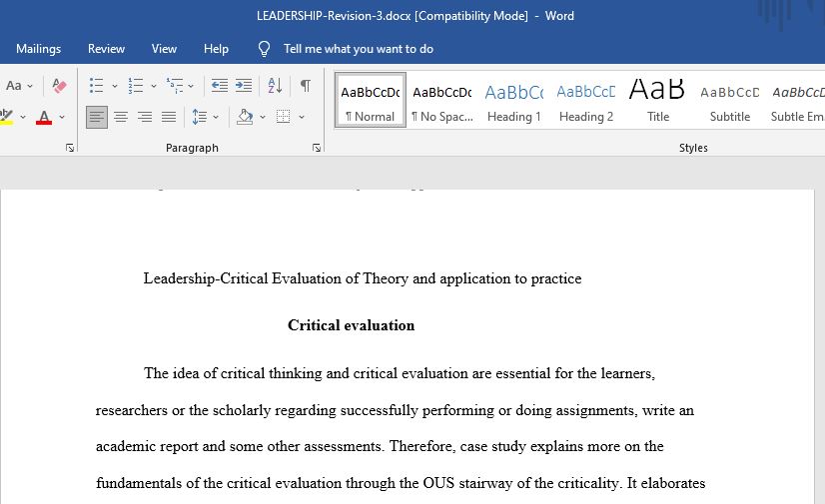Click the word 'OUS' in the paragraph
This screenshot has height=504, width=825.
[x=438, y=483]
